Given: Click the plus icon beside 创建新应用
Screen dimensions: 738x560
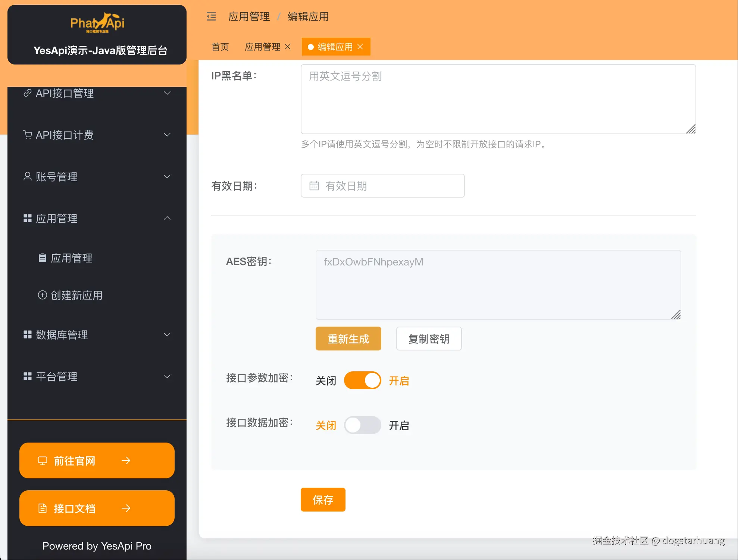Looking at the screenshot, I should (42, 295).
